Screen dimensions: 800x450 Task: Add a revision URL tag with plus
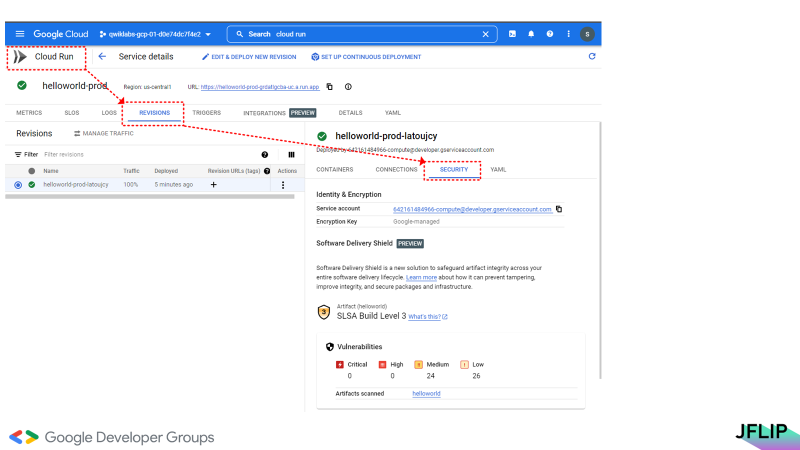point(214,185)
